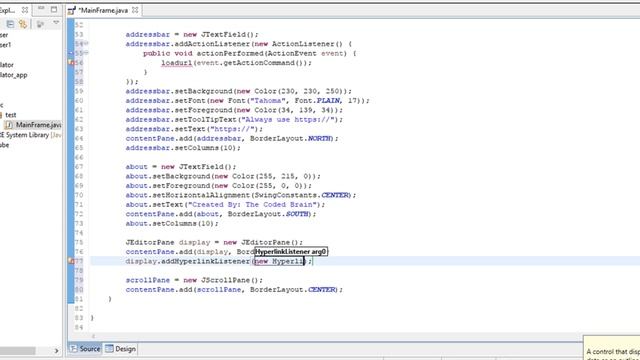Click the line 'about = new JTextField();'
Image resolution: width=640 pixels, height=360 pixels.
tap(181, 167)
